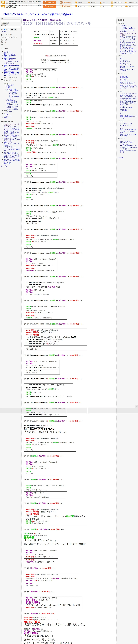The width and height of the screenshot is (138, 644).
Task: Select the 'or' search radio option
Action: point(8,29)
